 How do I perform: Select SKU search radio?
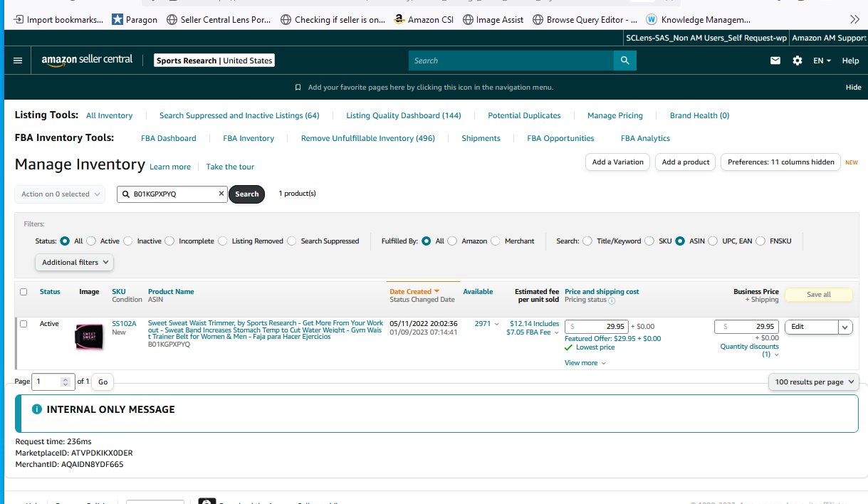click(x=649, y=241)
